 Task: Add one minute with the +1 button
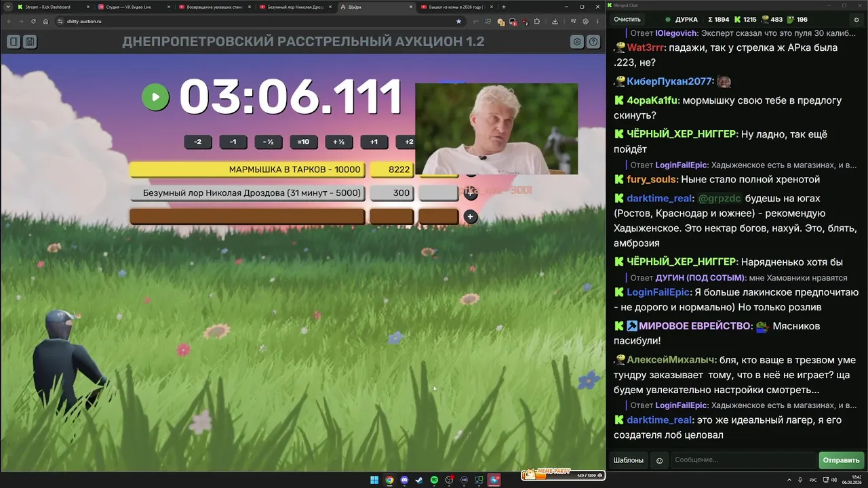click(374, 142)
